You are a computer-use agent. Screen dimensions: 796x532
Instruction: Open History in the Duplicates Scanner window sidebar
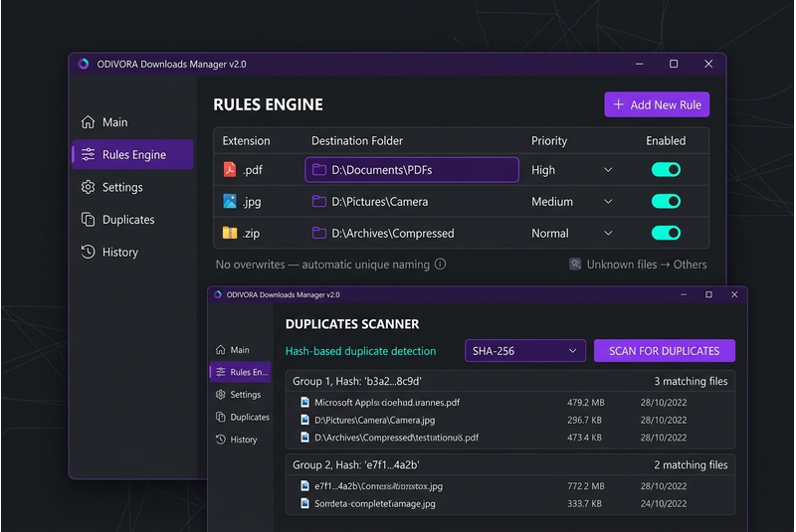coord(236,440)
